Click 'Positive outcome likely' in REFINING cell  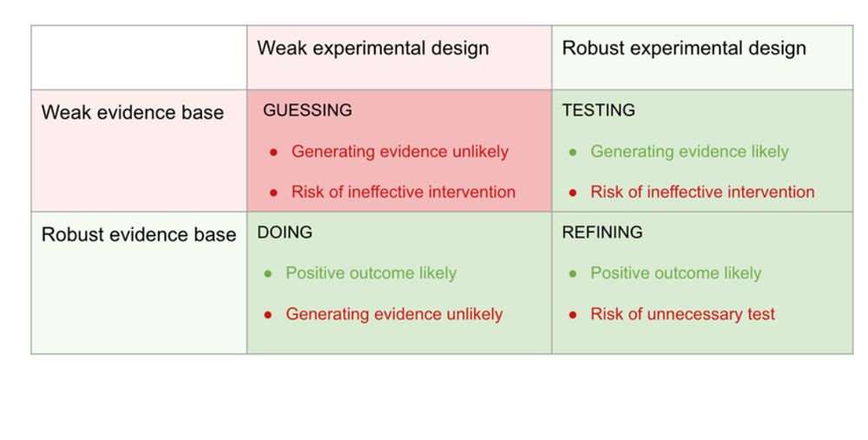[676, 273]
